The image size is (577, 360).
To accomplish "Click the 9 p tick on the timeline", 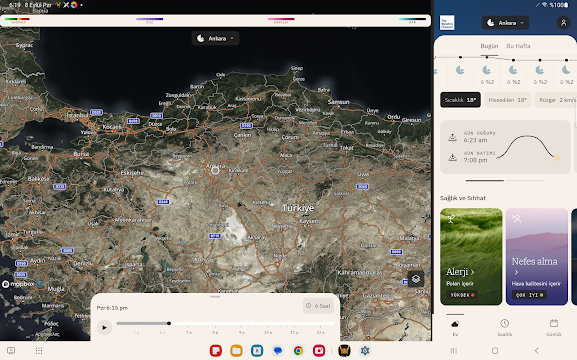I will pos(242,332).
